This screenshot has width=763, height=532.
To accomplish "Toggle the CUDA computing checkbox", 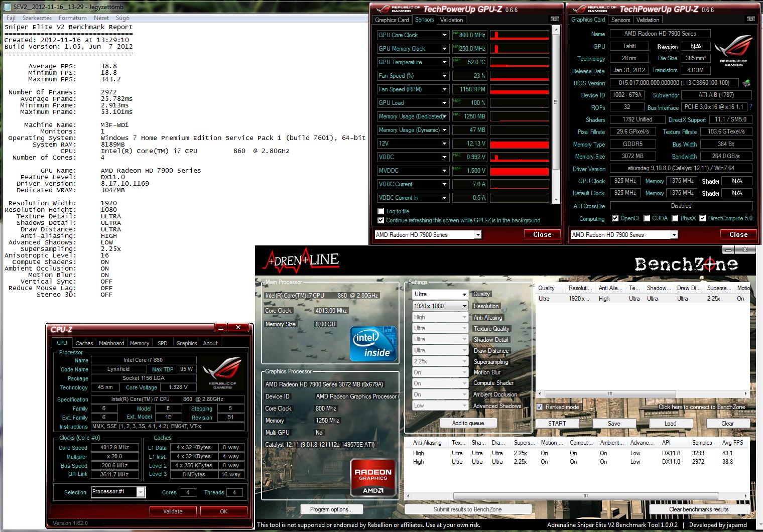I will pyautogui.click(x=647, y=218).
